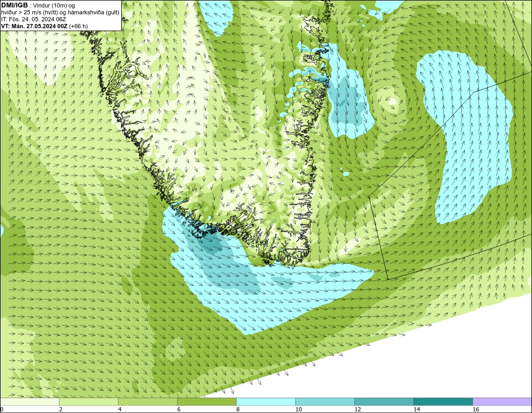Click the 10–12 m/s turquoise legend swatch
This screenshot has width=532, height=413.
pyautogui.click(x=325, y=402)
